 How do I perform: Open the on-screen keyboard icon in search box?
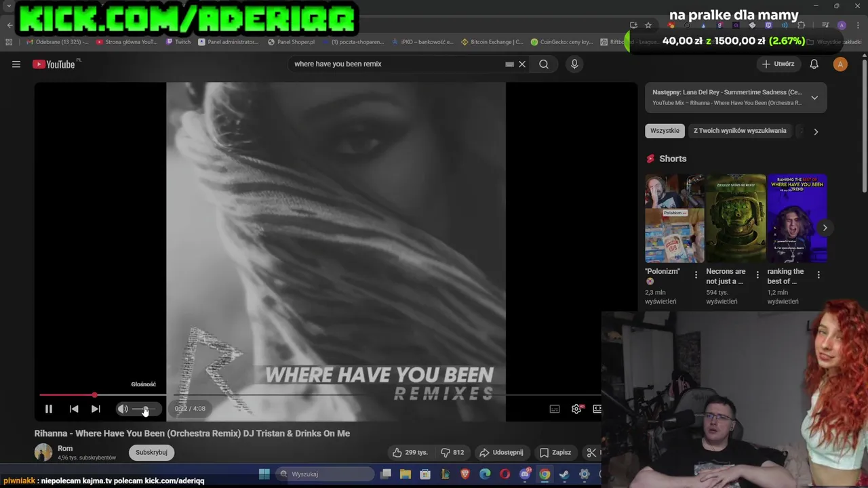point(509,64)
